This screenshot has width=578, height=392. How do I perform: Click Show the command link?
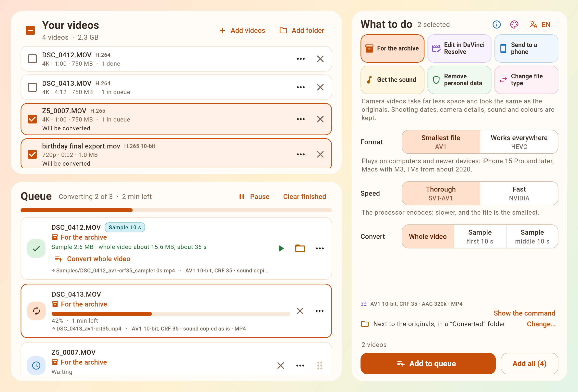[524, 313]
